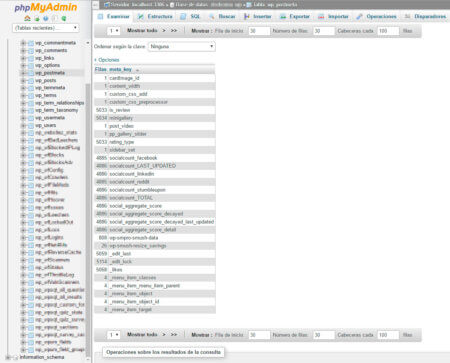Click the bottom Mostrar todo button
The width and height of the screenshot is (450, 363).
(142, 335)
